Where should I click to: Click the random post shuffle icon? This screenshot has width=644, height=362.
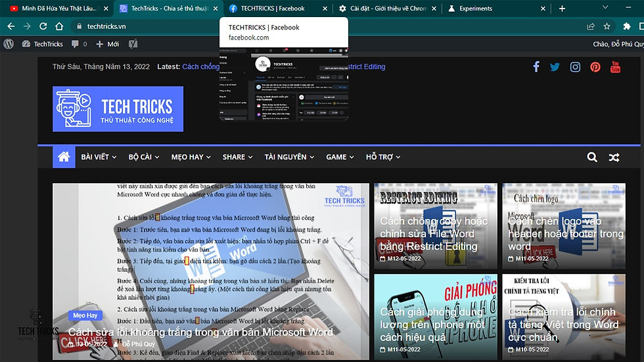pyautogui.click(x=614, y=157)
